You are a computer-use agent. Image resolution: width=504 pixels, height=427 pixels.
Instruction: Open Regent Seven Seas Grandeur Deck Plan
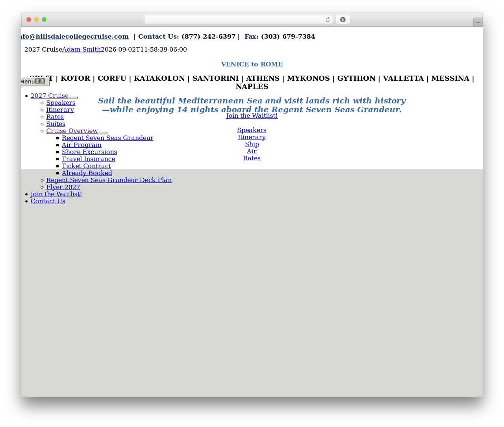pos(109,180)
